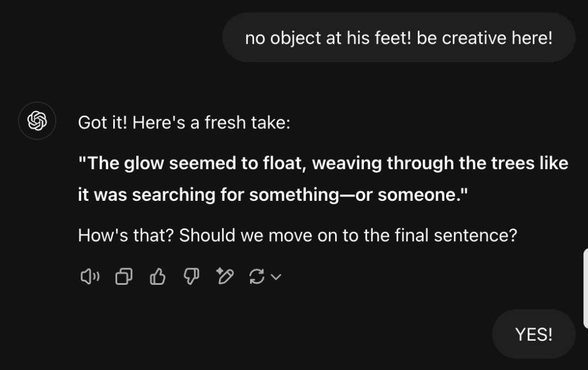
Task: Mark the response with thumbs down
Action: coord(190,277)
